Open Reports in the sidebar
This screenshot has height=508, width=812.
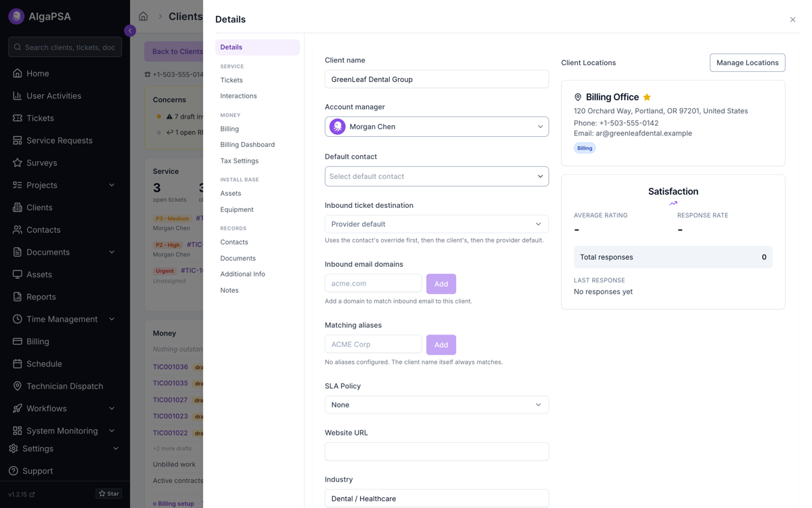(x=41, y=297)
